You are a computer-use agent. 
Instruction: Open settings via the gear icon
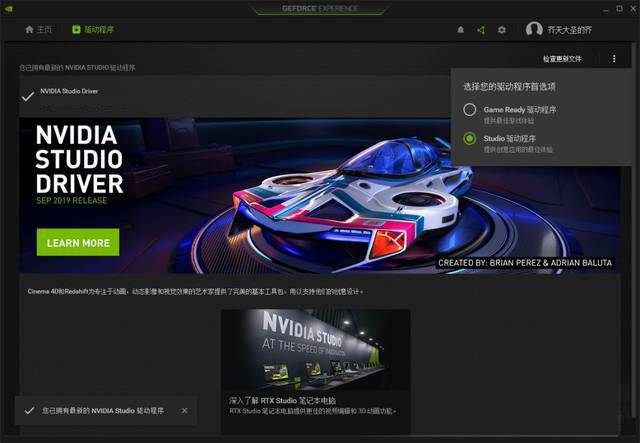pos(502,30)
